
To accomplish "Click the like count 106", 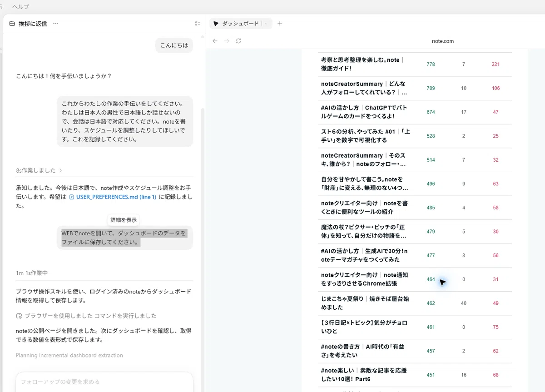I will [x=495, y=88].
